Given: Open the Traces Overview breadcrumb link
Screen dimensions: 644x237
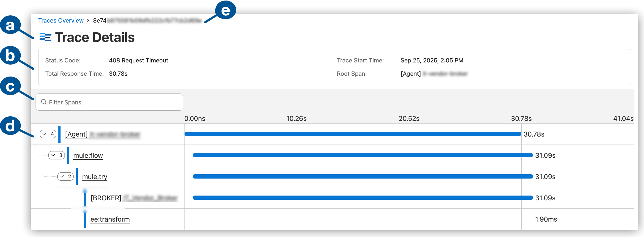Looking at the screenshot, I should pos(61,20).
